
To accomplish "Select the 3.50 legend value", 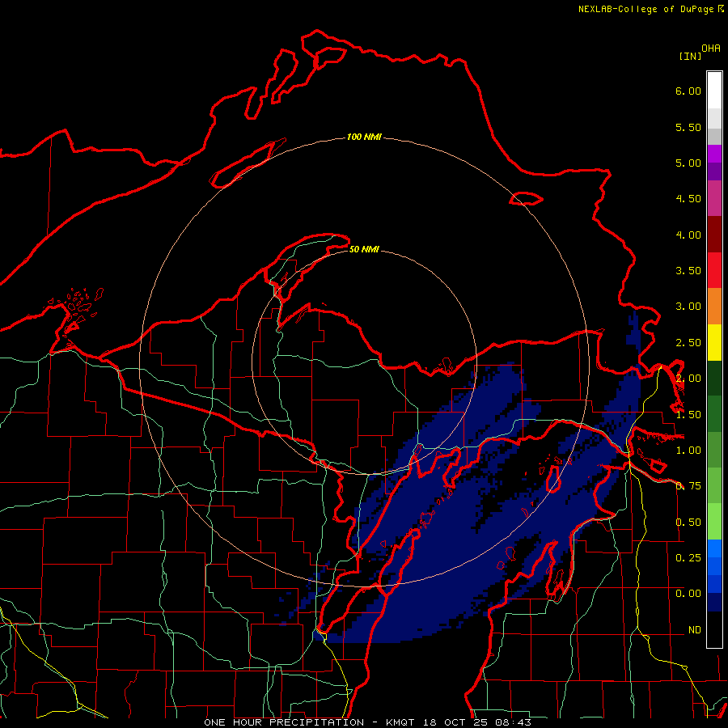I will click(x=688, y=271).
